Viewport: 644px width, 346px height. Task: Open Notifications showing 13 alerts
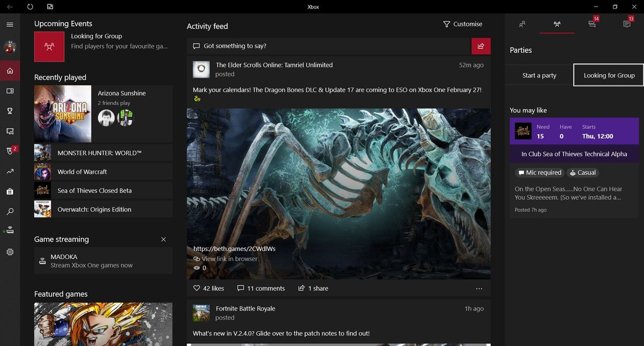(627, 24)
